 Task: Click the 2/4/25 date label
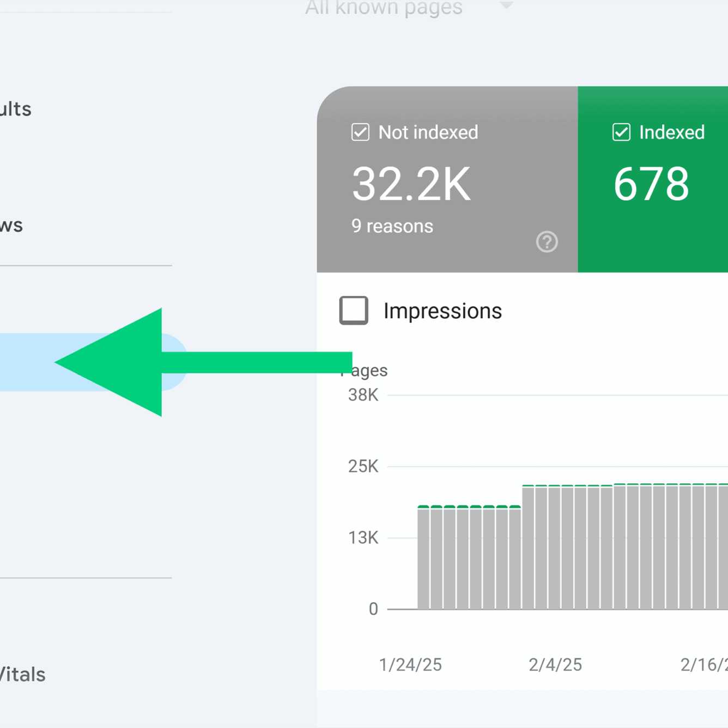(x=555, y=665)
